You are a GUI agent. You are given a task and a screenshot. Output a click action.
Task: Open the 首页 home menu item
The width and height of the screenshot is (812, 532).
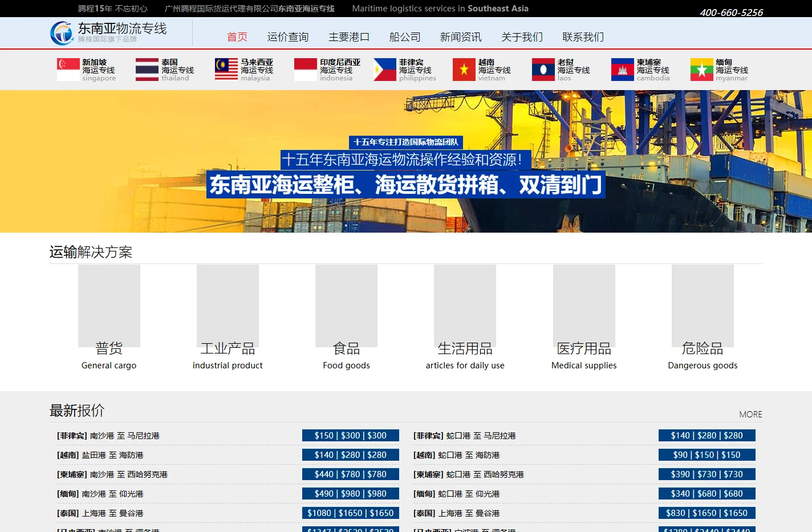tap(237, 37)
